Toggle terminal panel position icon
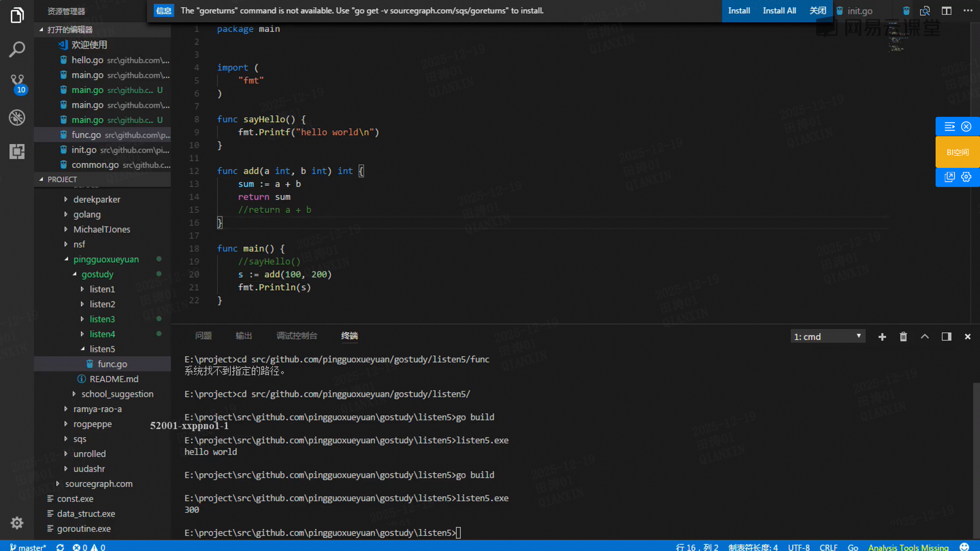The height and width of the screenshot is (551, 980). (946, 337)
